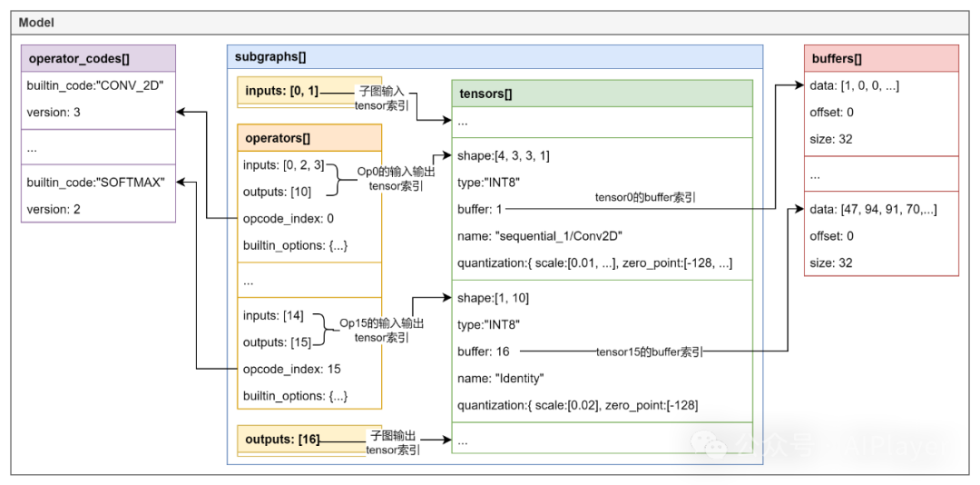Click the buffers[] header box
This screenshot has height=485, width=980.
click(880, 59)
